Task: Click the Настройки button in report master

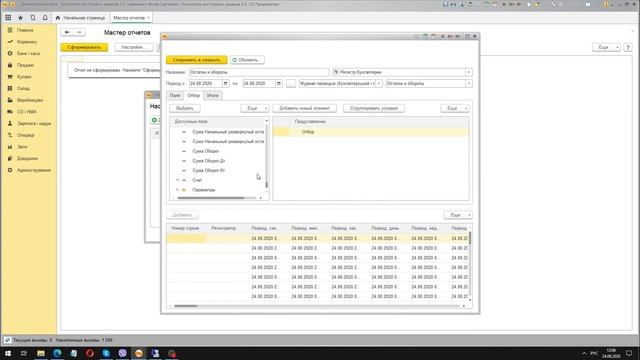Action: tap(134, 47)
